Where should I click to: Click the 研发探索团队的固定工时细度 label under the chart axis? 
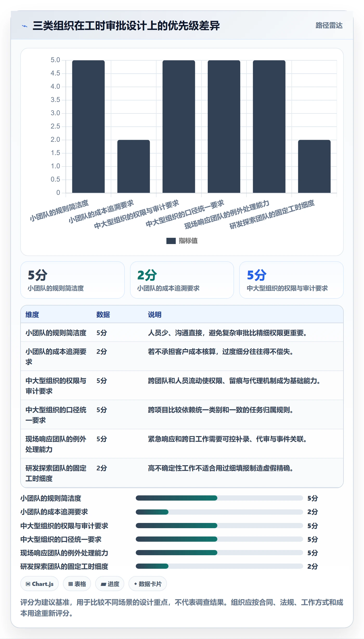point(272,214)
